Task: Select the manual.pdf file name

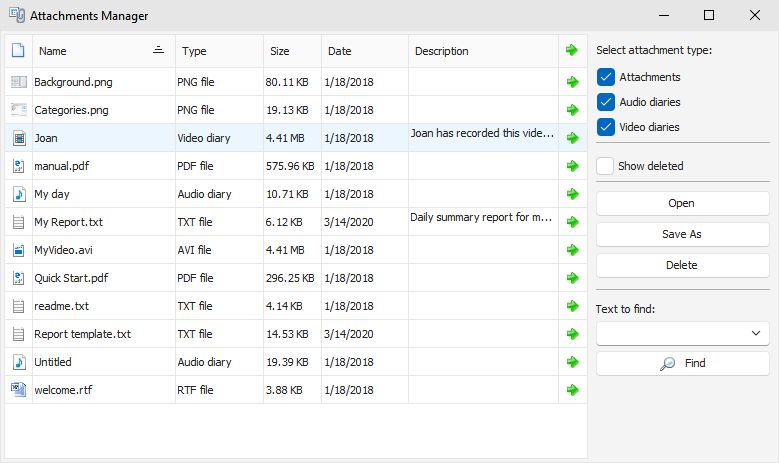Action: (x=62, y=166)
